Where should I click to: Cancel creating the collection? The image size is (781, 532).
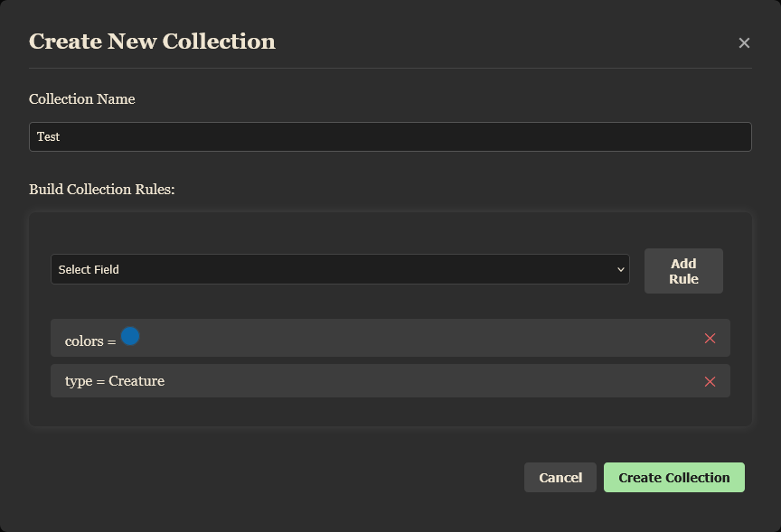[x=560, y=478]
